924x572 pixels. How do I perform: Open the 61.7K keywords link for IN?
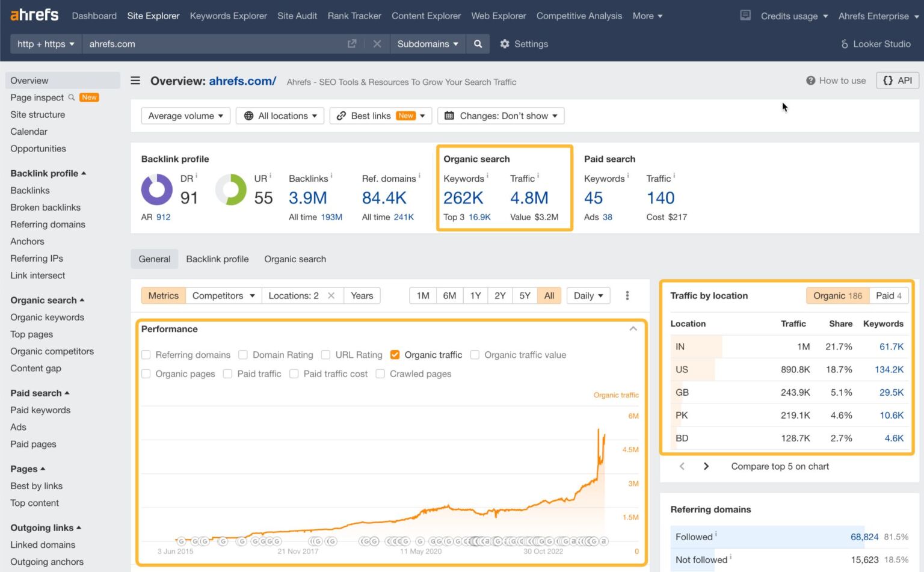coord(892,346)
